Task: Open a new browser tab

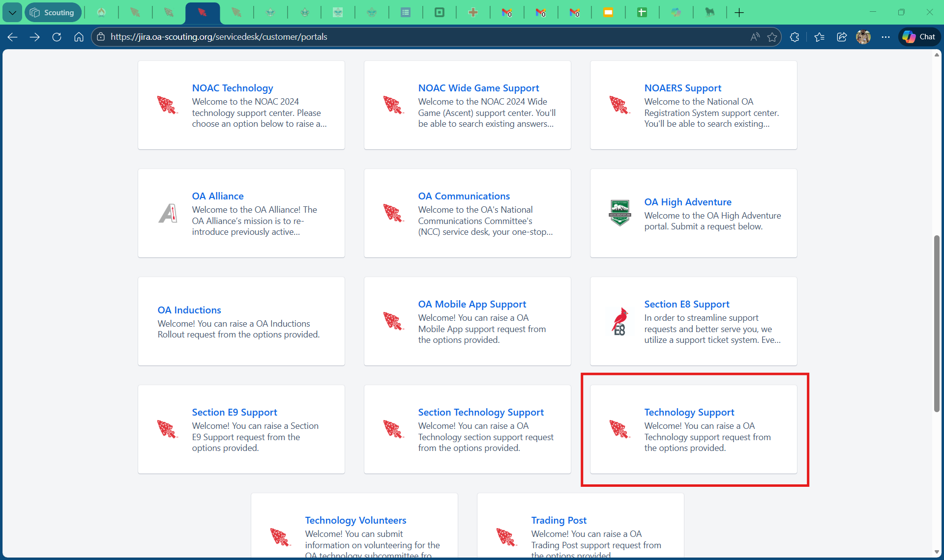Action: (x=739, y=12)
